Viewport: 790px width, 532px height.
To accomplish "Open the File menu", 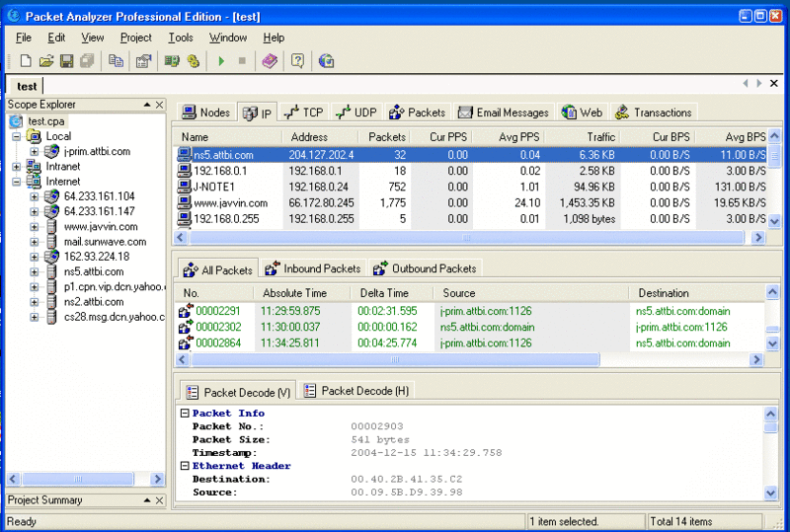I will pyautogui.click(x=23, y=38).
